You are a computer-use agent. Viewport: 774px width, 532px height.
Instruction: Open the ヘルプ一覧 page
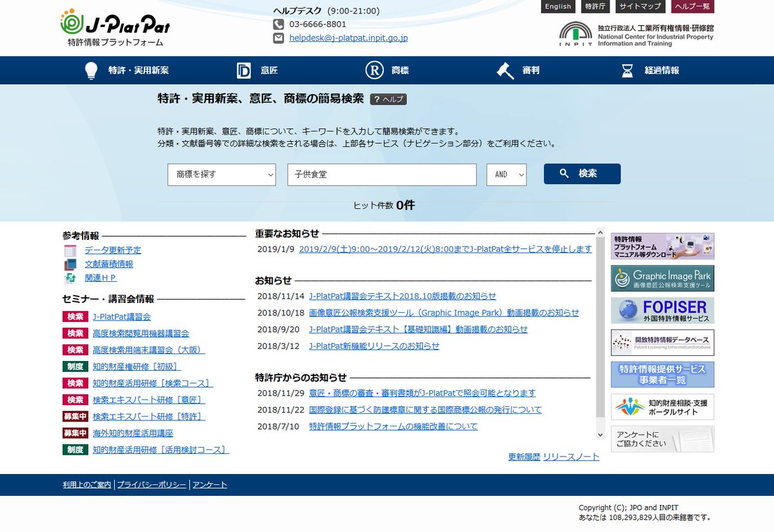(693, 6)
